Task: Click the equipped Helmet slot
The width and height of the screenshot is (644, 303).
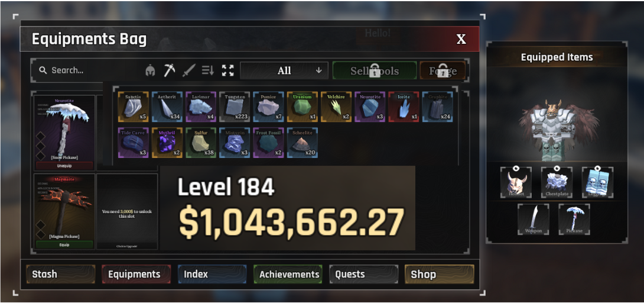Action: 516,182
